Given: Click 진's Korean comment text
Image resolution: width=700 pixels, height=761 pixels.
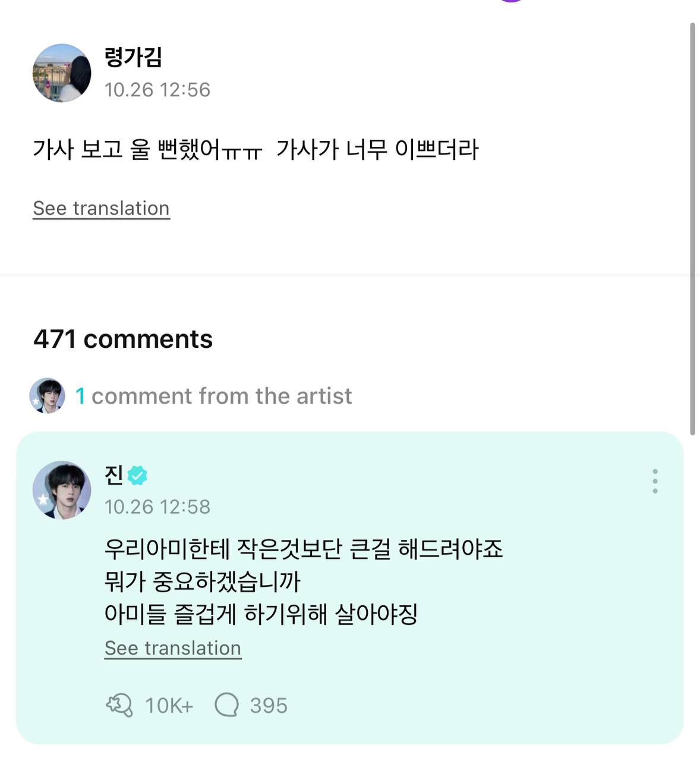Looking at the screenshot, I should [x=303, y=581].
